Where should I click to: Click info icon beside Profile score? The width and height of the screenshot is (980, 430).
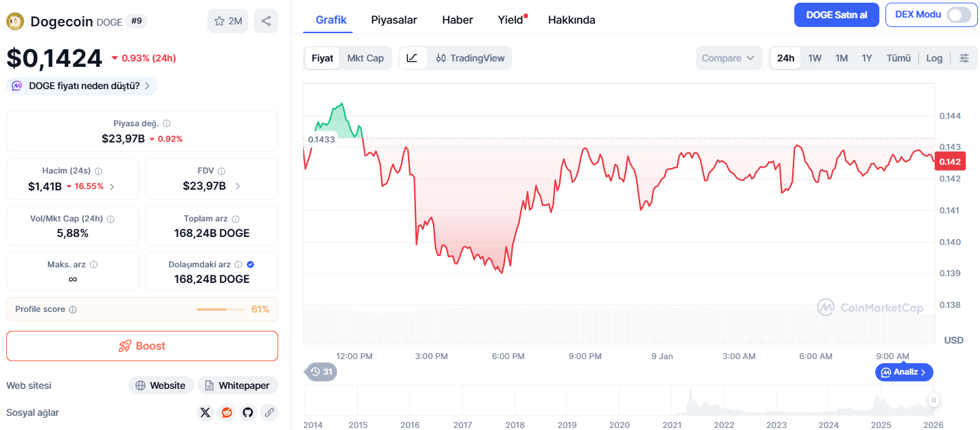click(x=73, y=309)
